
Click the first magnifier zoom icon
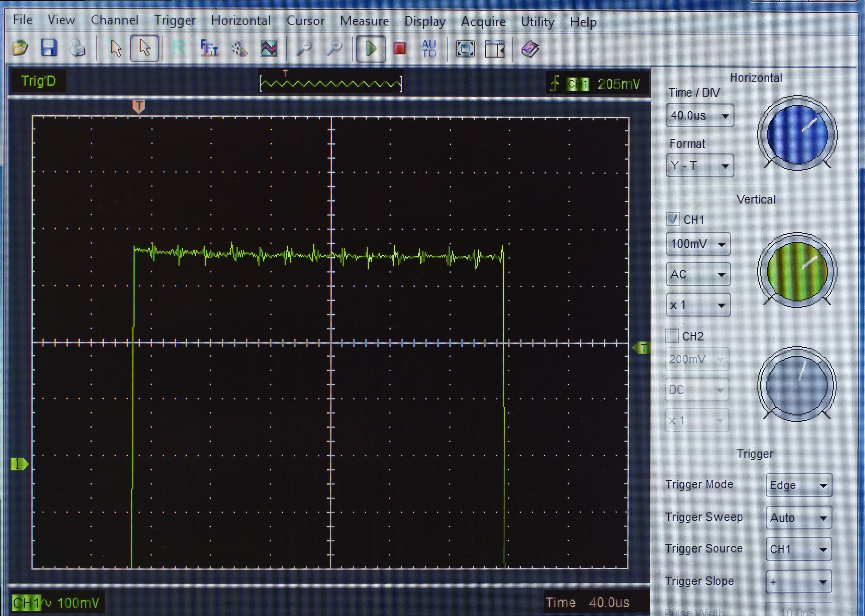(x=304, y=49)
